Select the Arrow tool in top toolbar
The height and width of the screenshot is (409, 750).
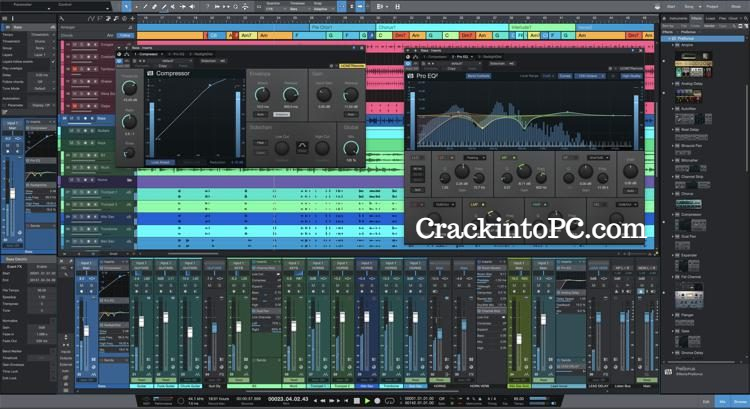(126, 6)
